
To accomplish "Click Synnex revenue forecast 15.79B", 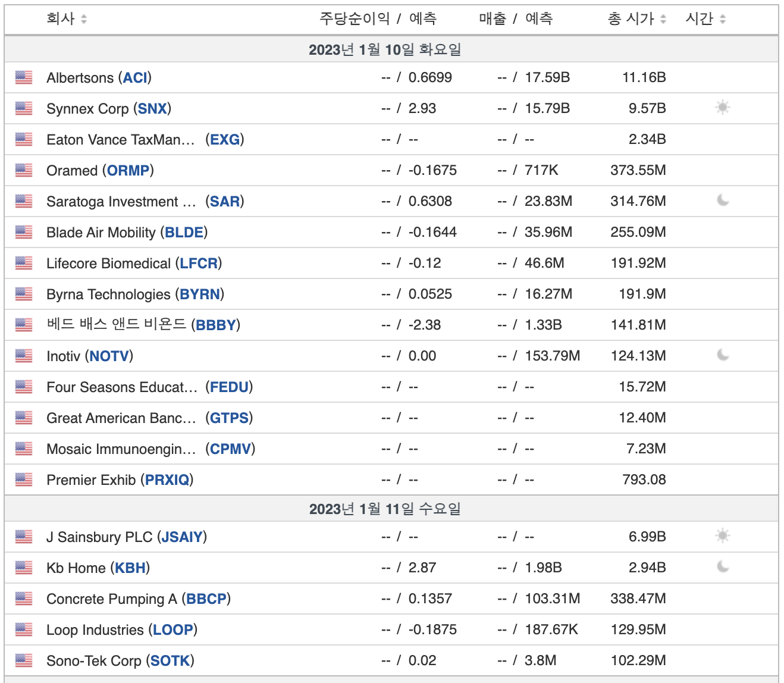I will (547, 108).
